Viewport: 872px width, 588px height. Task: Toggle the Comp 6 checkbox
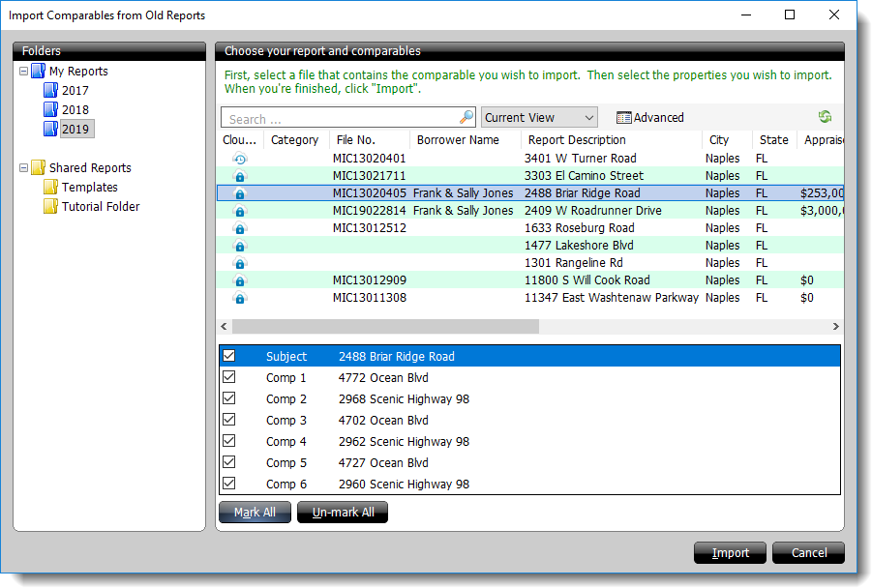coord(229,484)
